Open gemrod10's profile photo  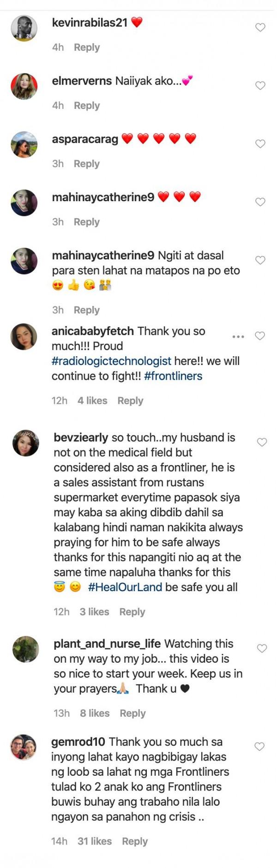(x=24, y=747)
